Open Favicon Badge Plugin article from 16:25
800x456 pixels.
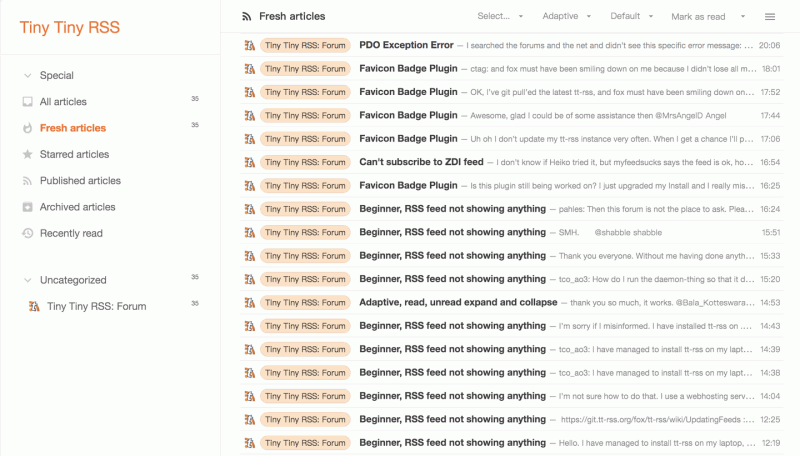[x=408, y=186]
